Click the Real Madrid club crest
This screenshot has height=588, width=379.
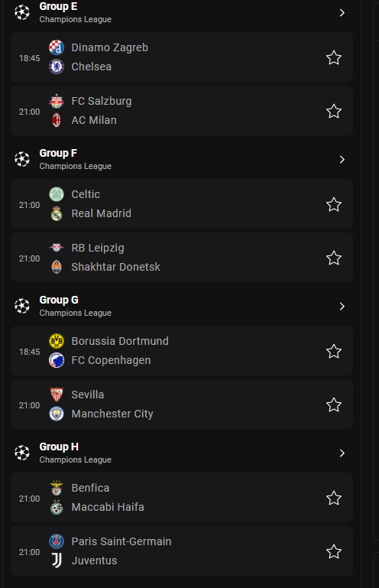click(57, 213)
